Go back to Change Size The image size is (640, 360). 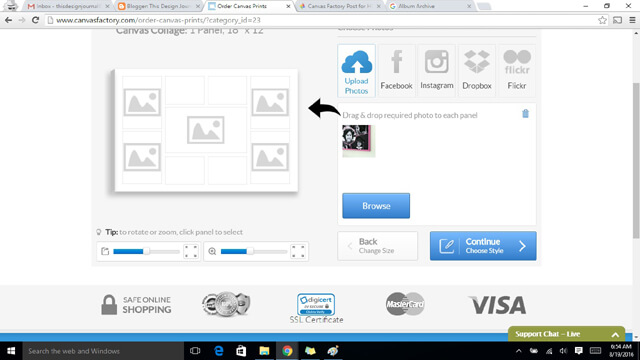click(378, 246)
